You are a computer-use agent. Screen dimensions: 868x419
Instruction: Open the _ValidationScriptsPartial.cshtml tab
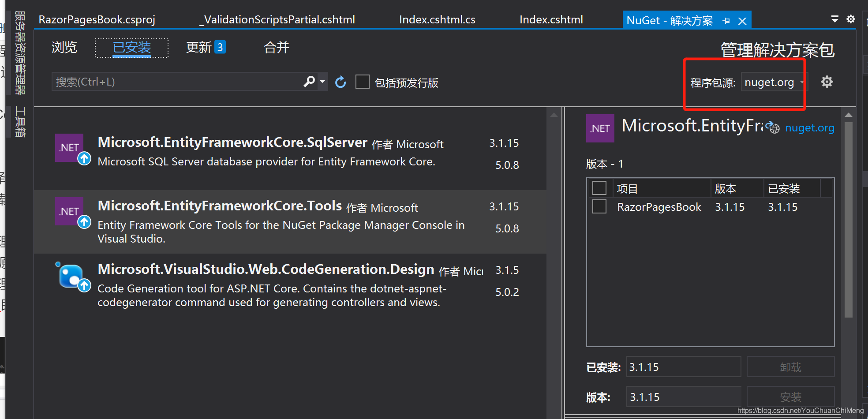click(277, 20)
